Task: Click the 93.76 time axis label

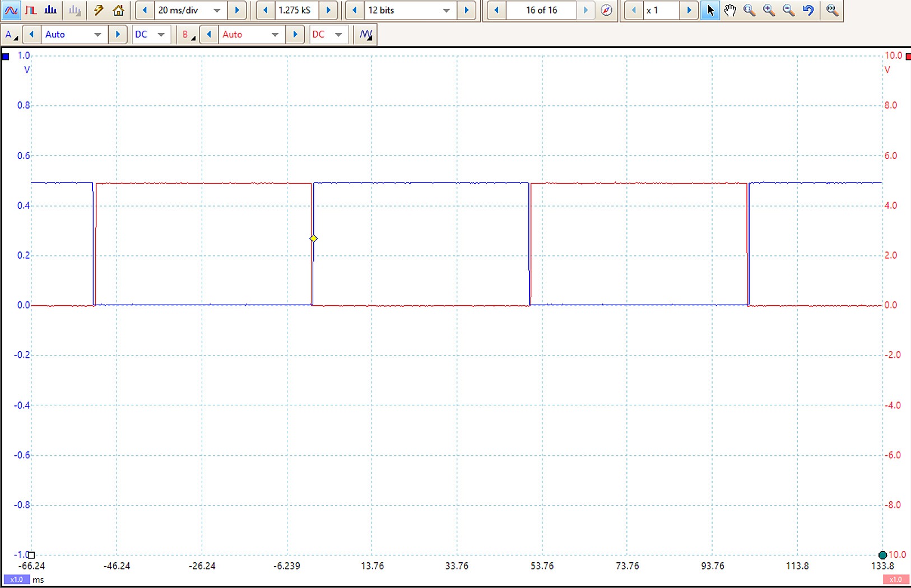Action: click(713, 566)
